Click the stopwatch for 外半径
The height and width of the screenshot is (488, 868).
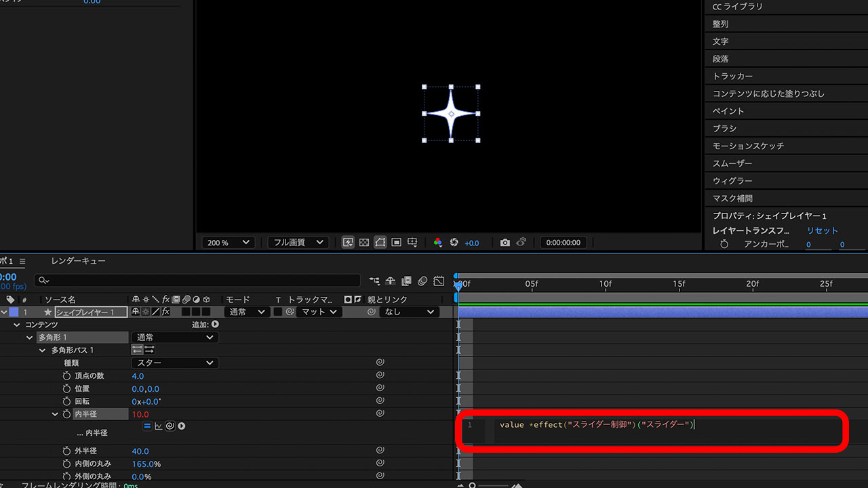(66, 451)
